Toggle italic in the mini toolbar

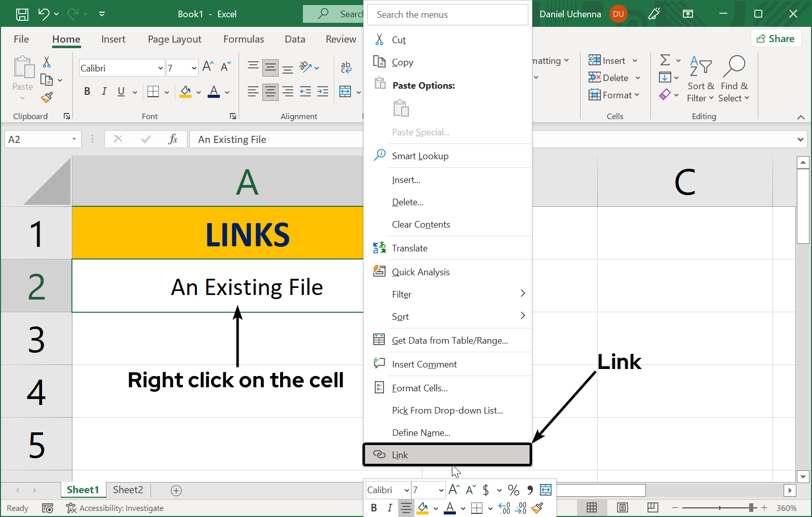coord(389,508)
